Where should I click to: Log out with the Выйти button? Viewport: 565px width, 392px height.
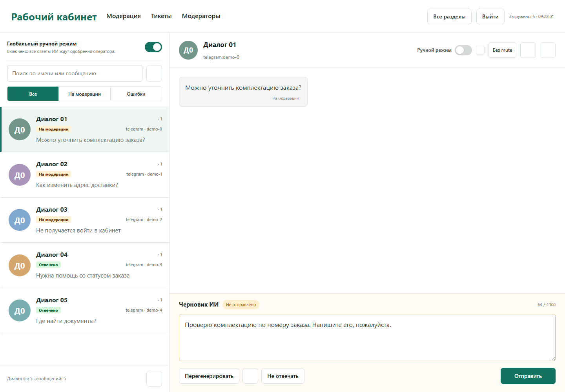click(x=490, y=16)
